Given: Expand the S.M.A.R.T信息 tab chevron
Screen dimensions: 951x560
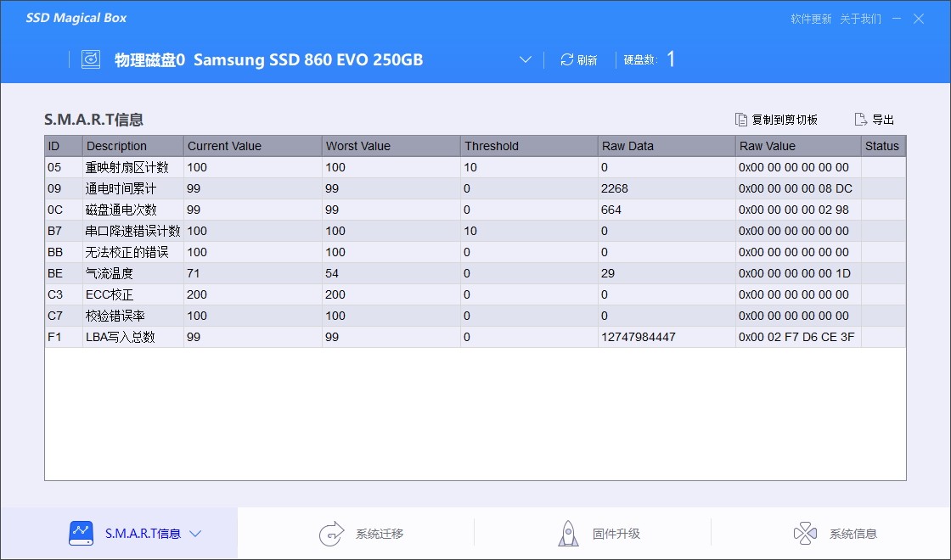Looking at the screenshot, I should tap(195, 534).
